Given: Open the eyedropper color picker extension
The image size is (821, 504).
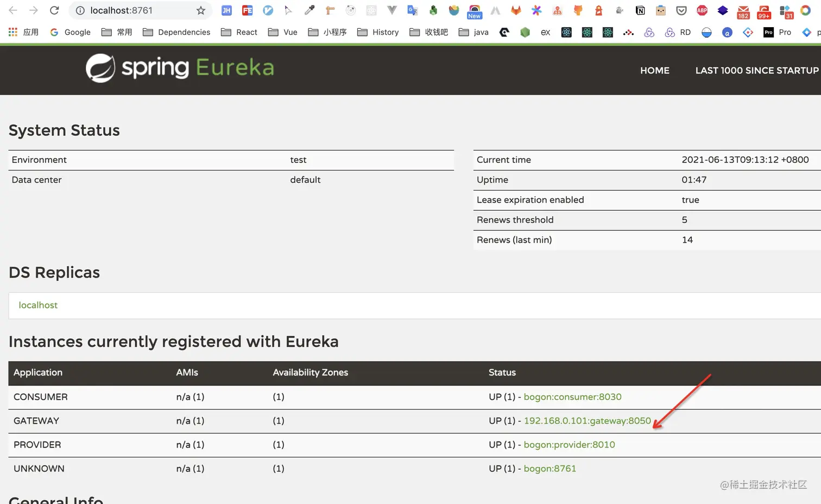Looking at the screenshot, I should click(310, 10).
